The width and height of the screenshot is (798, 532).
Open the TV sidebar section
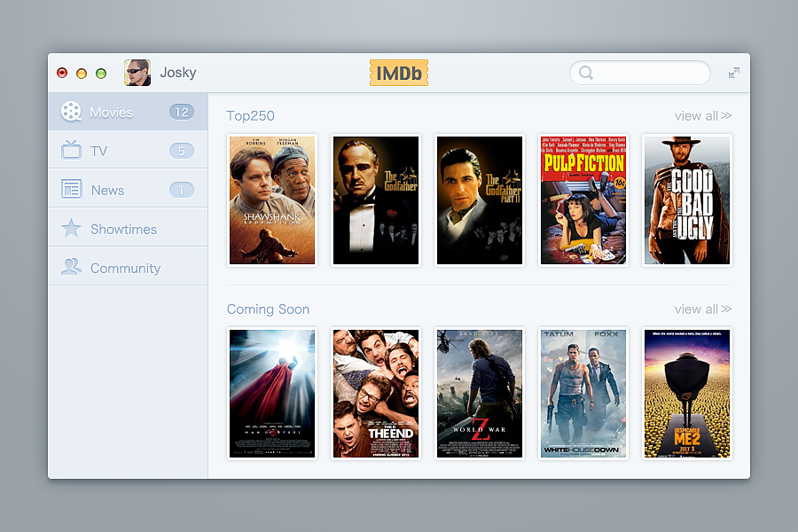pyautogui.click(x=128, y=150)
